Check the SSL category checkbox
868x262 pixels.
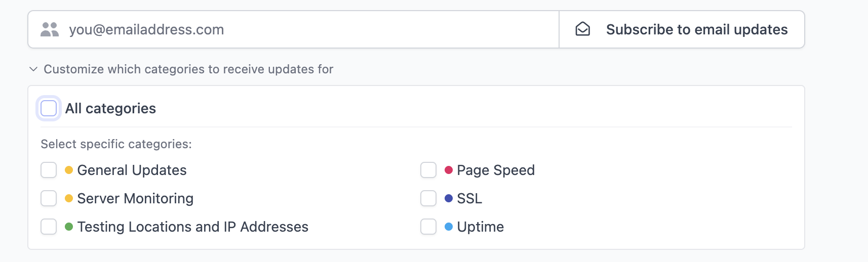point(428,198)
